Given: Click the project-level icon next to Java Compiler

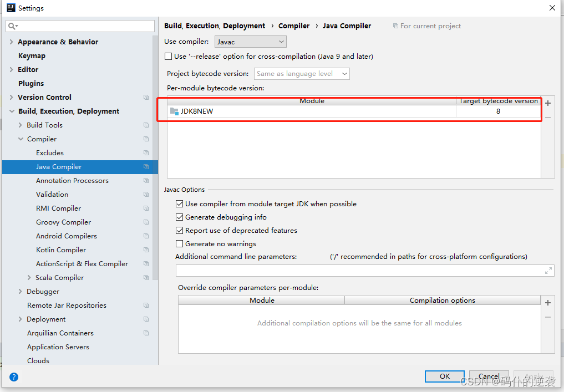Looking at the screenshot, I should [x=146, y=166].
